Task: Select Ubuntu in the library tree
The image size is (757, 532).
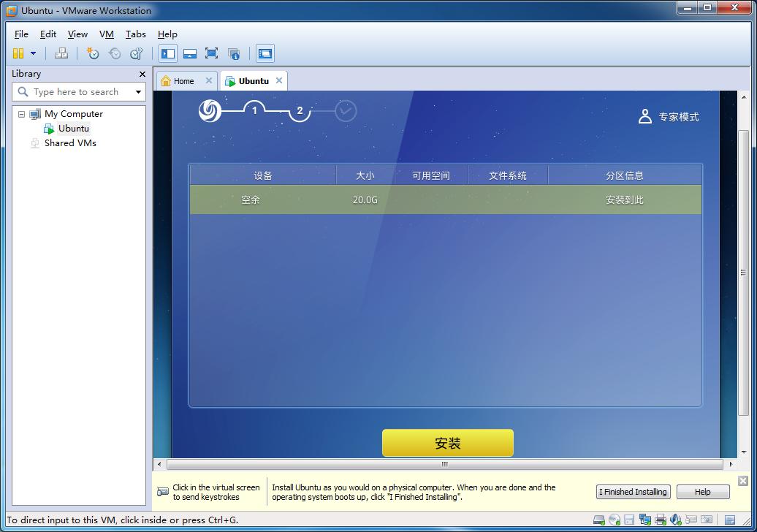Action: [x=73, y=129]
